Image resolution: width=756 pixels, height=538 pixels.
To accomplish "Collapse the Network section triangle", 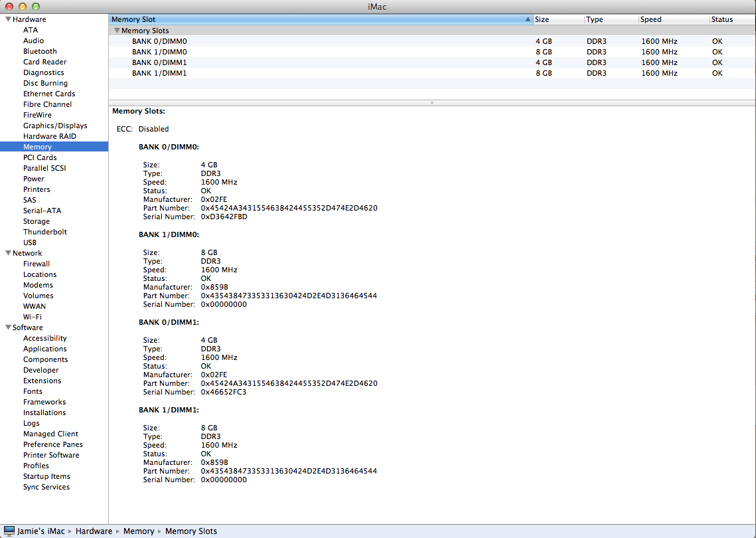I will [8, 253].
